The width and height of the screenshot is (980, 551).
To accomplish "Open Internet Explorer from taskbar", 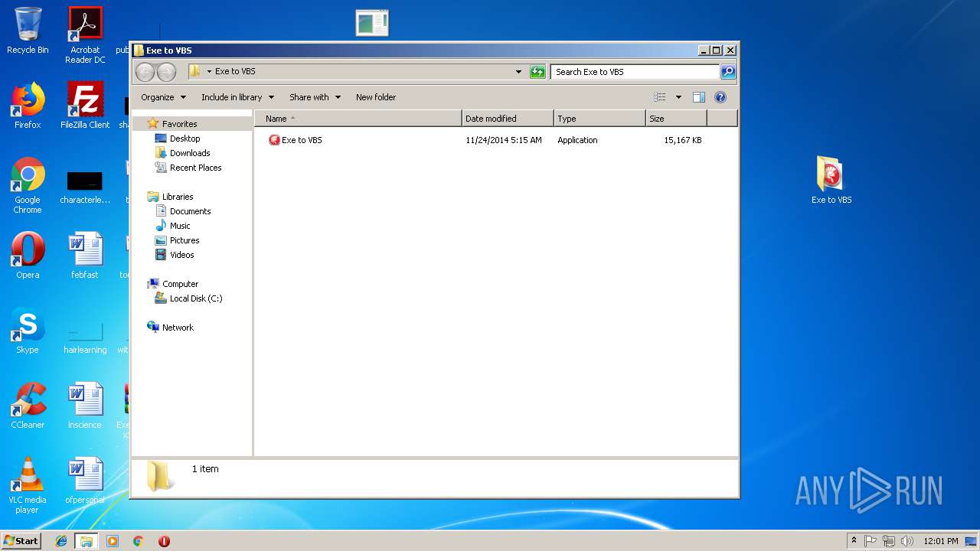I will [x=61, y=541].
